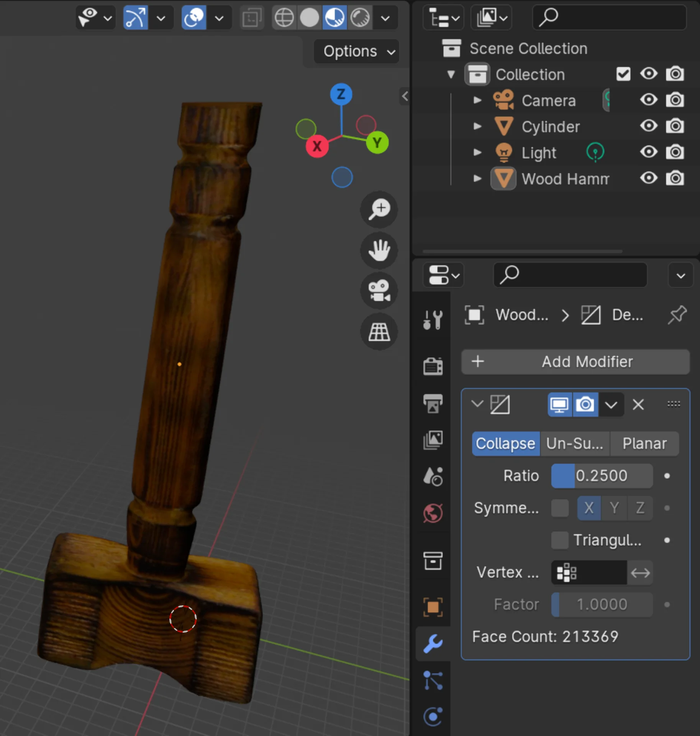Hide the Cylinder object in viewport

click(648, 126)
